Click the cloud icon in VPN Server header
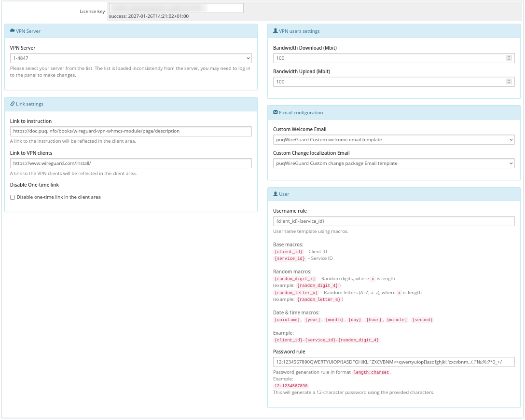 pyautogui.click(x=12, y=31)
